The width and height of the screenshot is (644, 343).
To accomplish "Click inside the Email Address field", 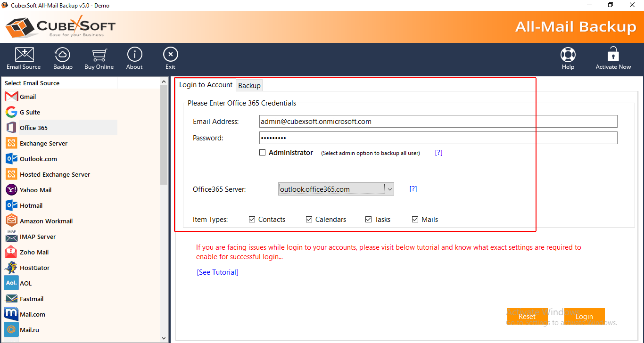I will click(x=438, y=122).
